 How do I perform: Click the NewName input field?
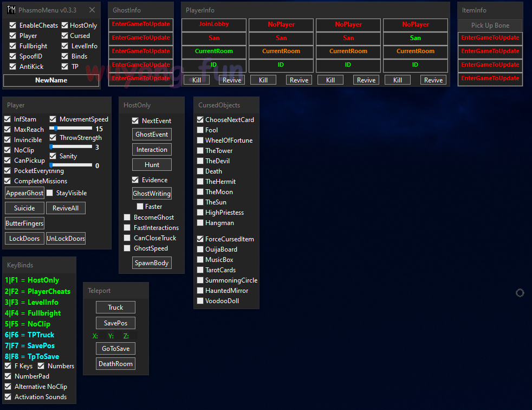point(51,80)
